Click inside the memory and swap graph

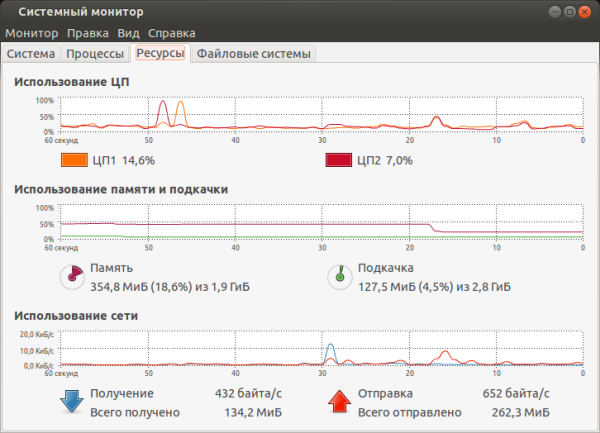point(321,222)
